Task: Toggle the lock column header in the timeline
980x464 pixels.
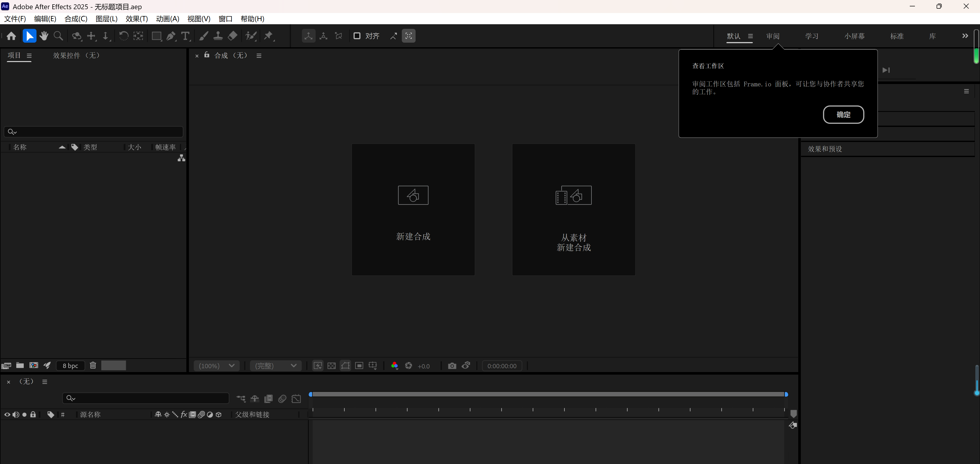Action: (x=33, y=414)
